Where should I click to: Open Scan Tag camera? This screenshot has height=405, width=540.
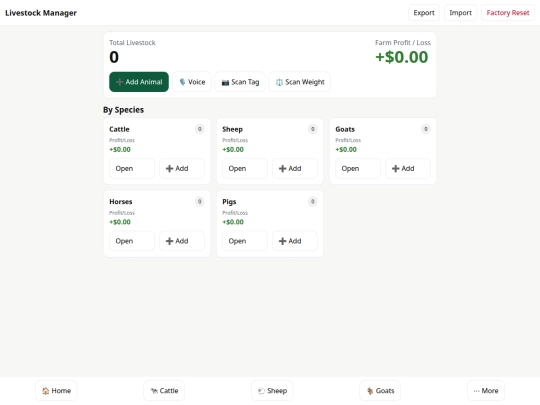pyautogui.click(x=240, y=82)
